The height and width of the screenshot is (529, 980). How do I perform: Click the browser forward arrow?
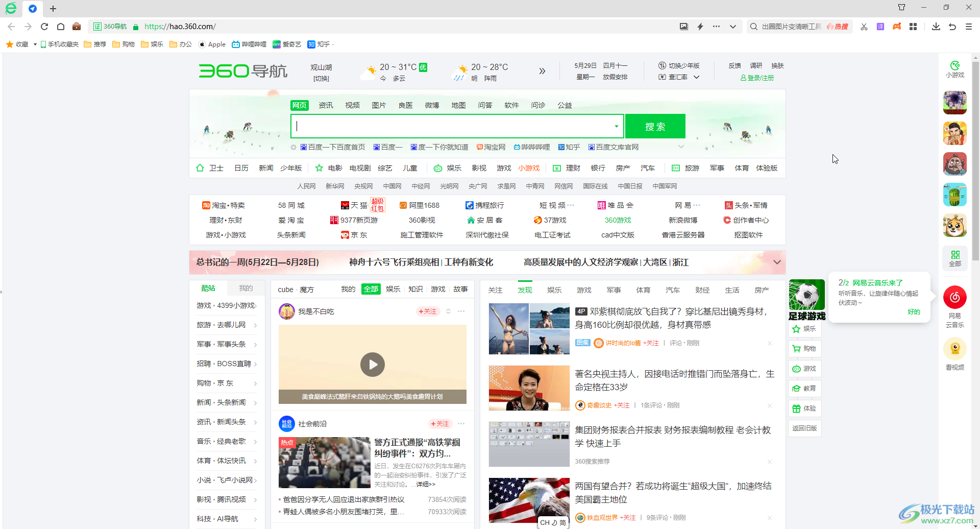point(28,27)
